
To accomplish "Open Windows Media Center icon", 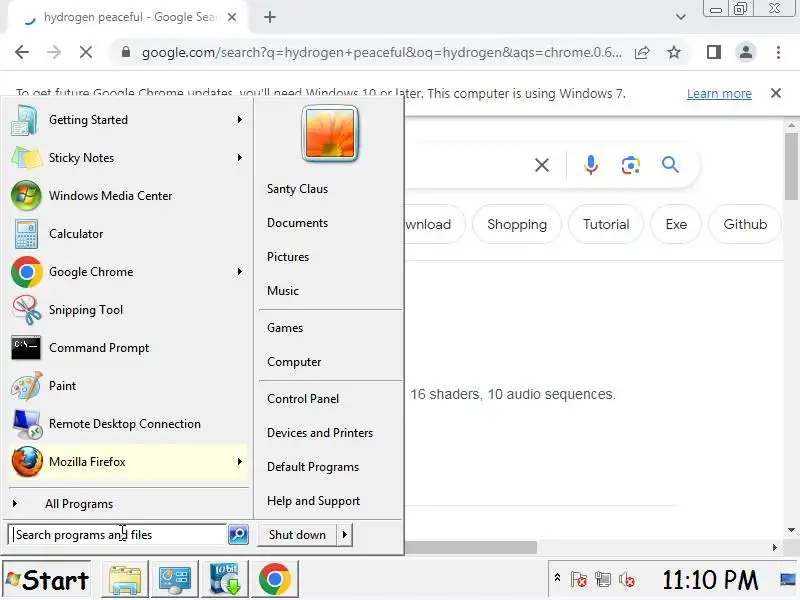I will pos(26,196).
